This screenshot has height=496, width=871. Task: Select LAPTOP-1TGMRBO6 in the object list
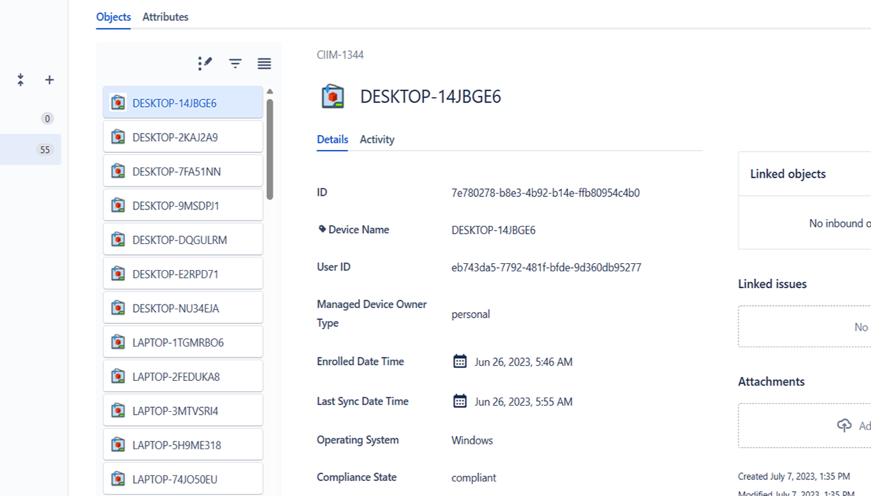point(183,342)
